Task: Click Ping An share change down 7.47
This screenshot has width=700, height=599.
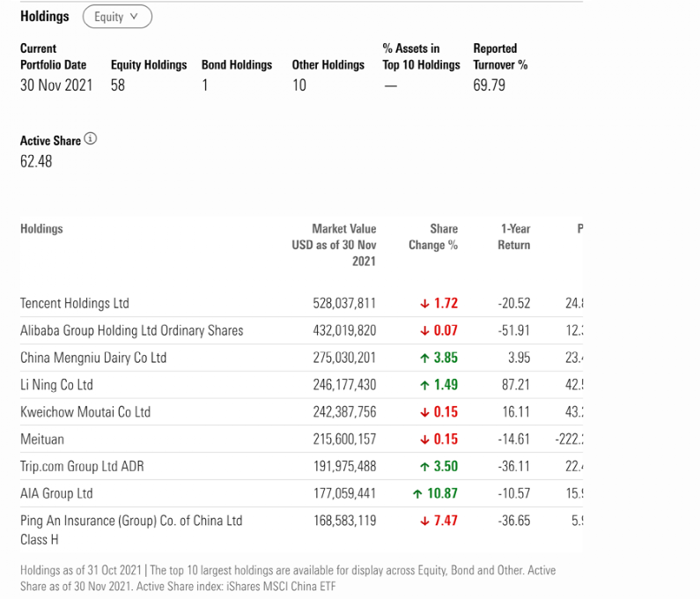Action: click(x=438, y=521)
